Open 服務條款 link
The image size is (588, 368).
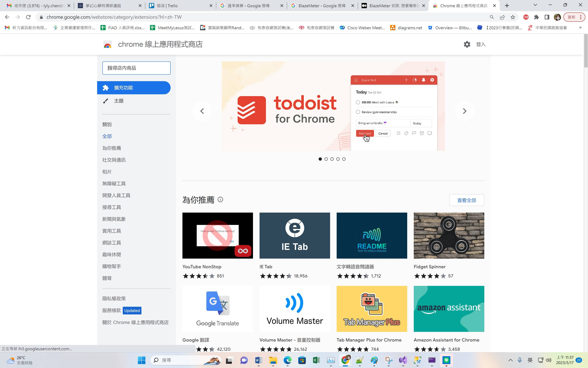coord(112,310)
